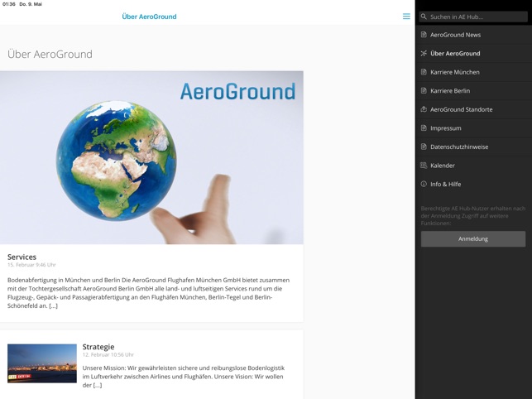Open AeroGround Standorte menu entry
532x399 pixels.
coord(473,109)
